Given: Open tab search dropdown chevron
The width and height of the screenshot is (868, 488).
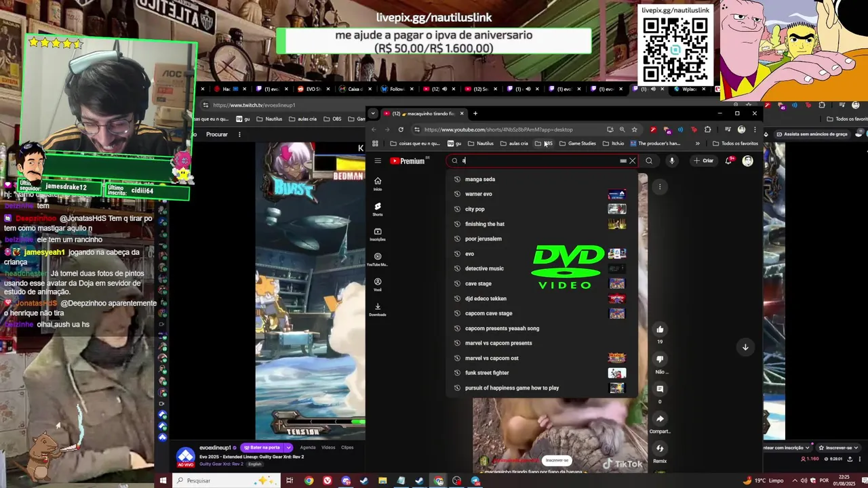Looking at the screenshot, I should pos(373,113).
